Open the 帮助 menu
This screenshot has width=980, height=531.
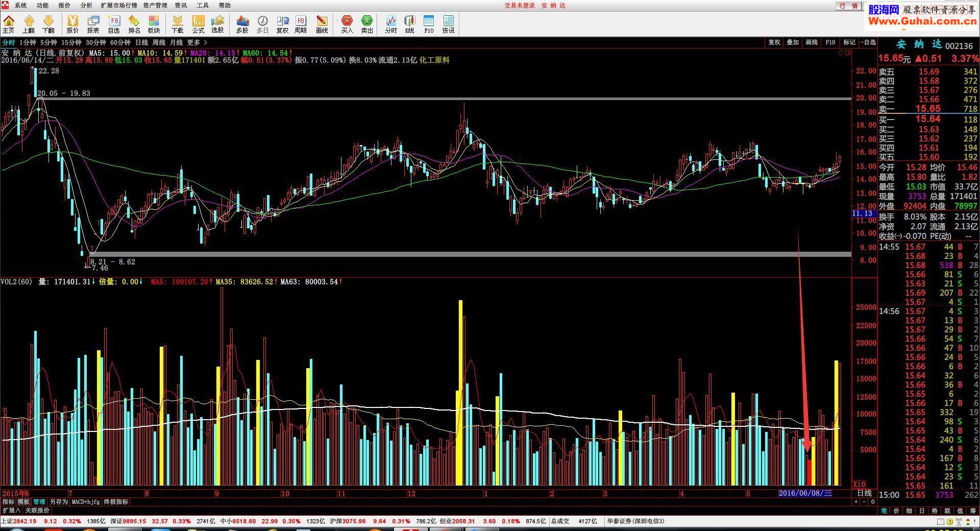[225, 6]
